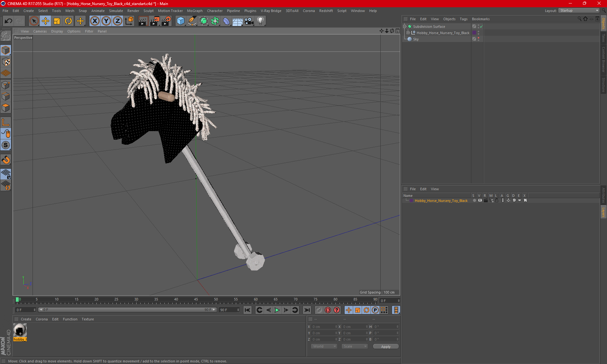The height and width of the screenshot is (364, 607).
Task: Switch to Polygons mode
Action: point(6,108)
